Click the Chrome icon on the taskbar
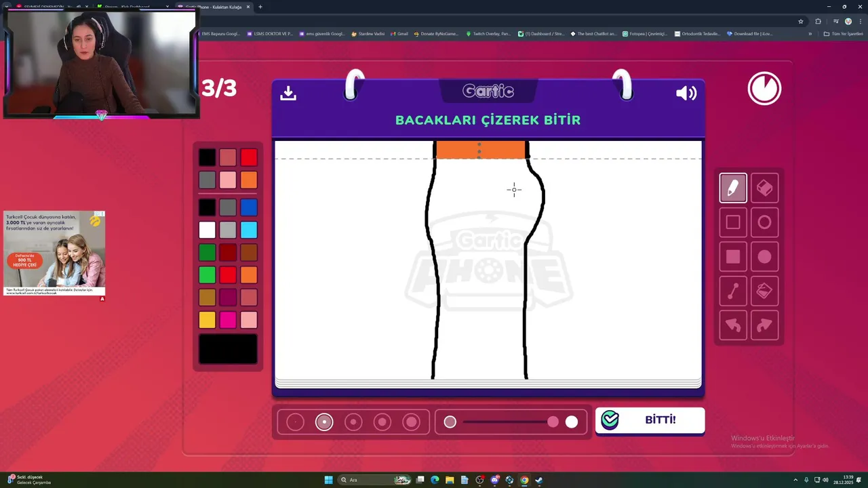868x488 pixels. (x=524, y=480)
